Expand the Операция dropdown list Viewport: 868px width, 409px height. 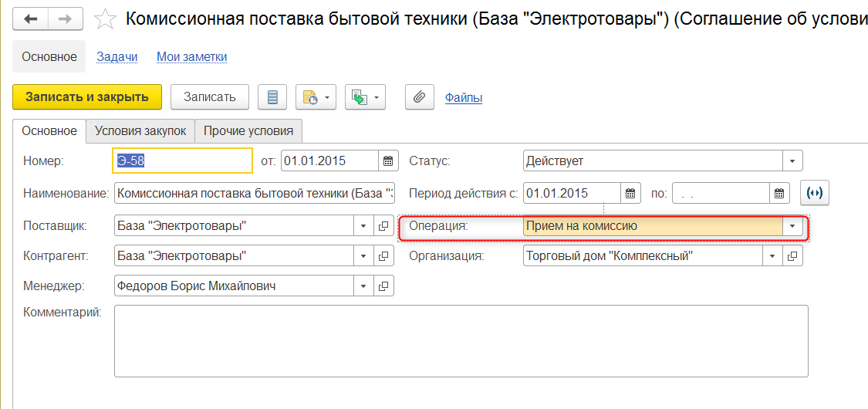pos(792,226)
